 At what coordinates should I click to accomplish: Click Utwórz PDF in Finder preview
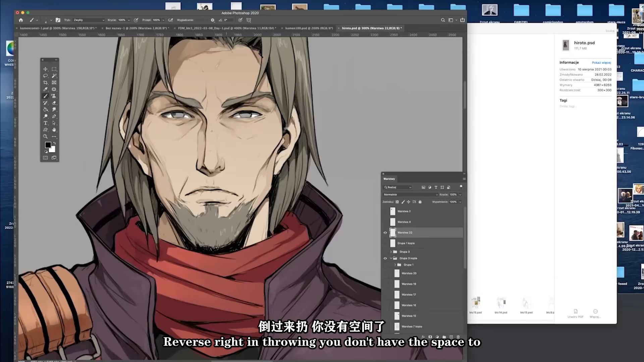coord(576,314)
